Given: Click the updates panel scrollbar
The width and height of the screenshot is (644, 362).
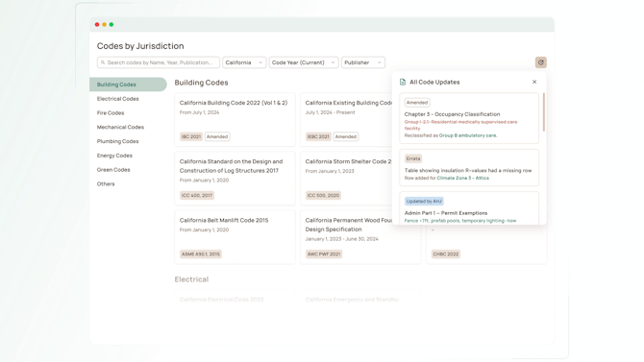Looking at the screenshot, I should tap(544, 112).
